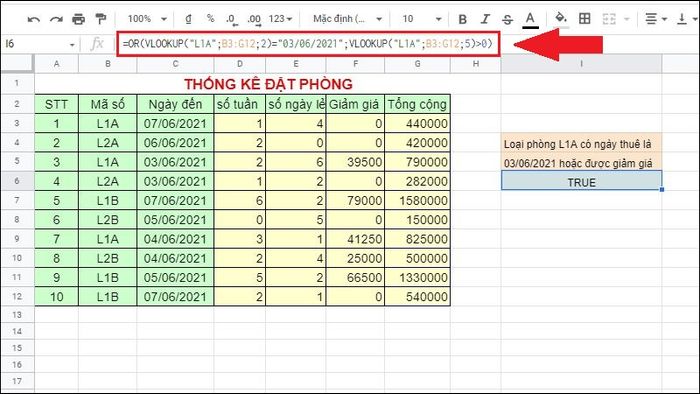Select the cell showing 150000
The height and width of the screenshot is (394, 700).
click(417, 220)
